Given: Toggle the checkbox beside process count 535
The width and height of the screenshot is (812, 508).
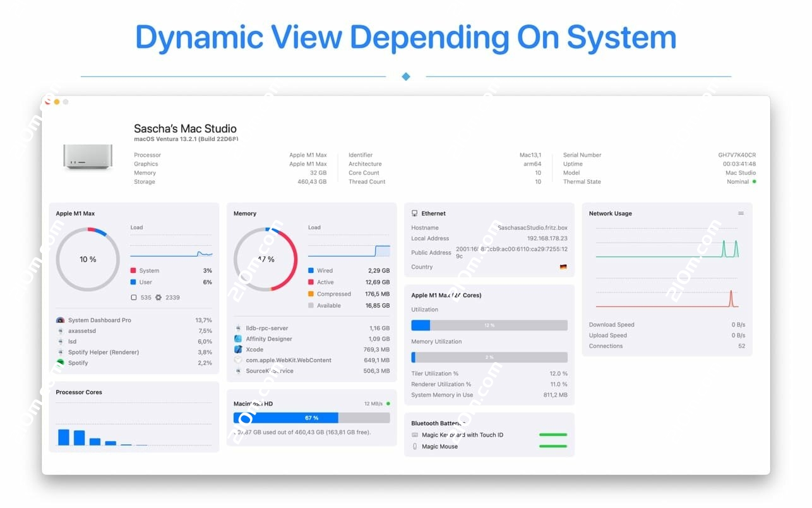Looking at the screenshot, I should click(x=134, y=298).
